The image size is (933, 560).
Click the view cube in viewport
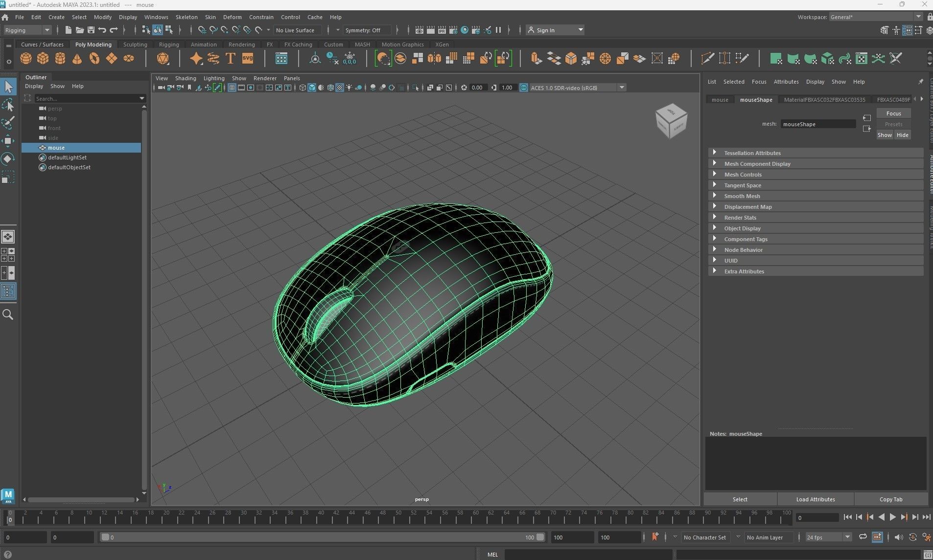[x=671, y=121]
